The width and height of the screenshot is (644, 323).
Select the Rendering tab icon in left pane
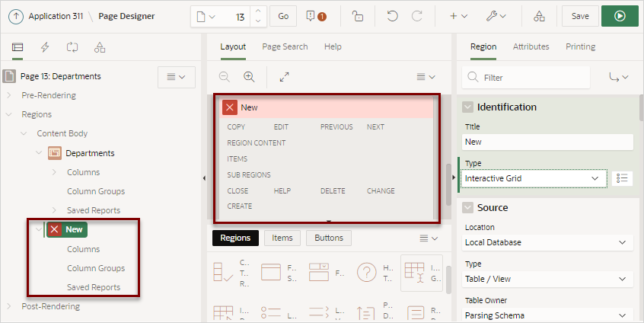pos(18,47)
